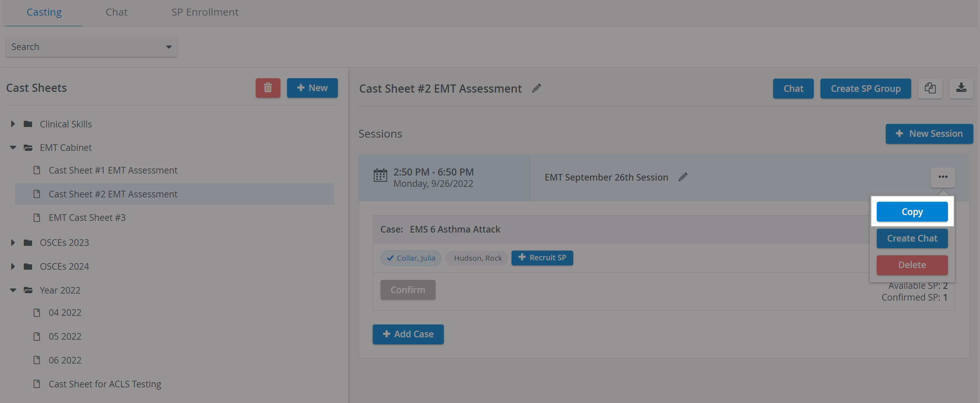Switch to the SP Enrollment tab
Image resolution: width=980 pixels, height=403 pixels.
205,13
